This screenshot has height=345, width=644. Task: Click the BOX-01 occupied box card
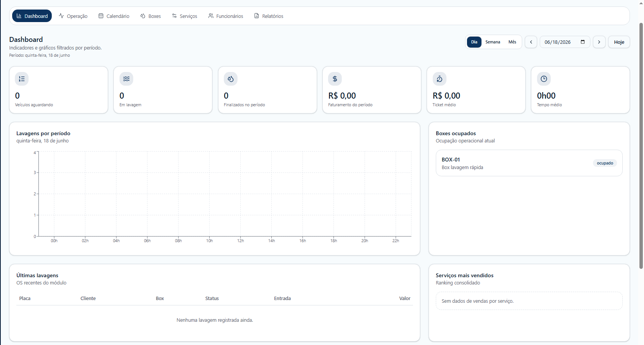coord(529,163)
